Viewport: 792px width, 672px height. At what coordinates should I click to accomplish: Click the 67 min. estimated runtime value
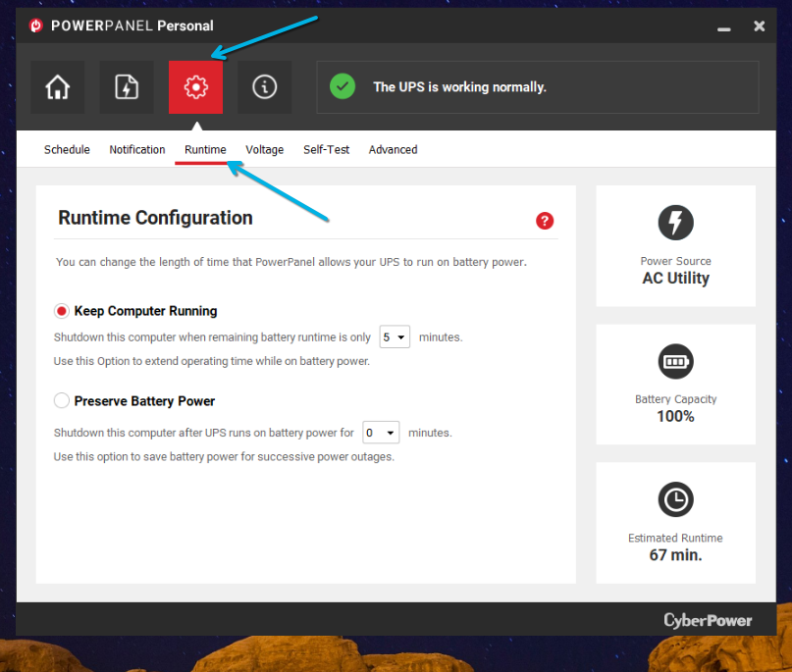point(675,555)
